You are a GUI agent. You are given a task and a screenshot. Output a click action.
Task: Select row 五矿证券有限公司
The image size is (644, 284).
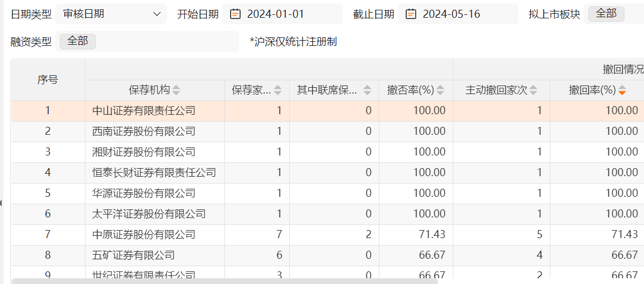click(x=327, y=255)
